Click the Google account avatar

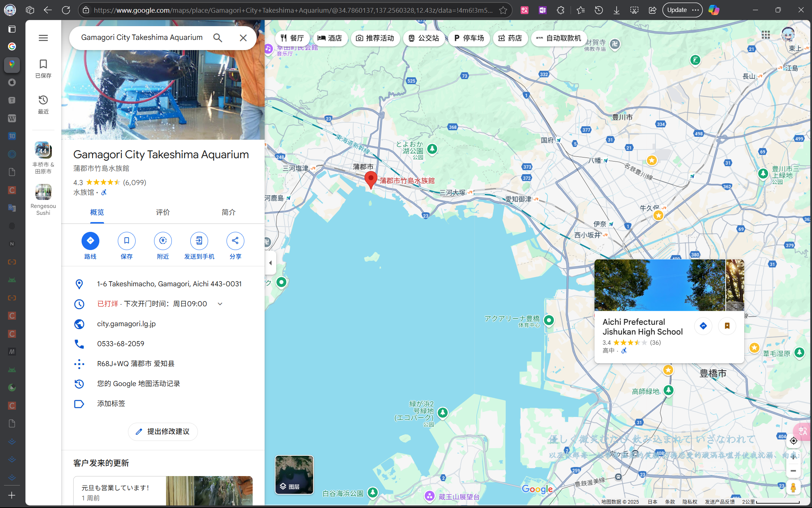tap(788, 35)
